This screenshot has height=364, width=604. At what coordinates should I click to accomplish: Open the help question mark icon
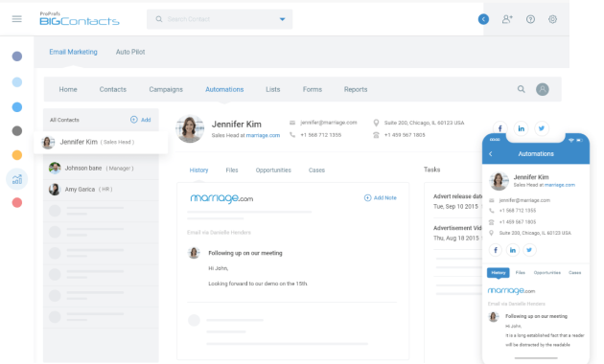coord(530,19)
